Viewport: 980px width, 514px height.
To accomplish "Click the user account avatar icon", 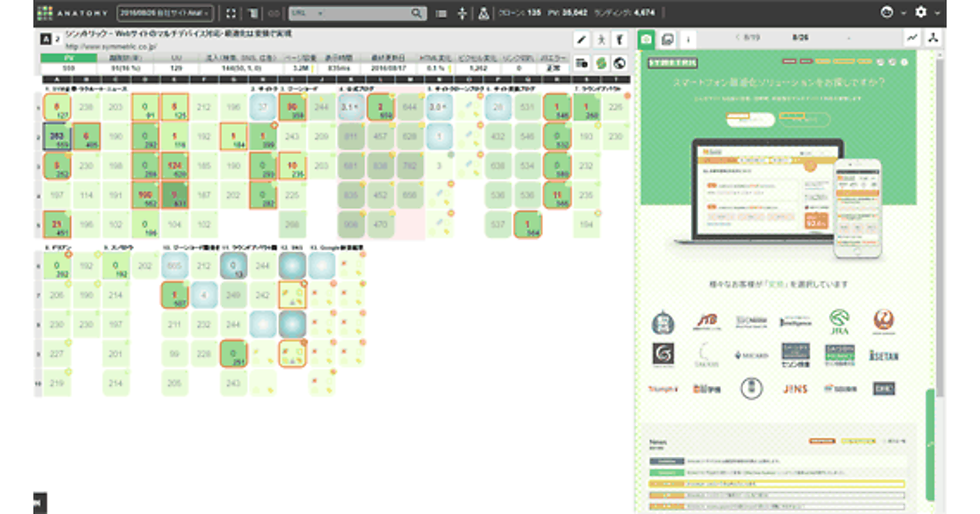I will click(888, 13).
